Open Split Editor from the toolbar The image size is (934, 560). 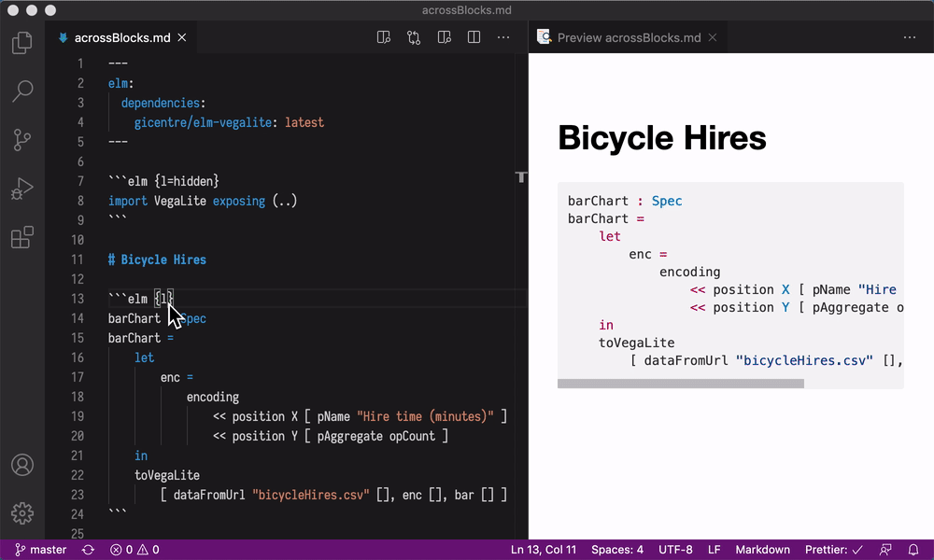click(x=474, y=36)
